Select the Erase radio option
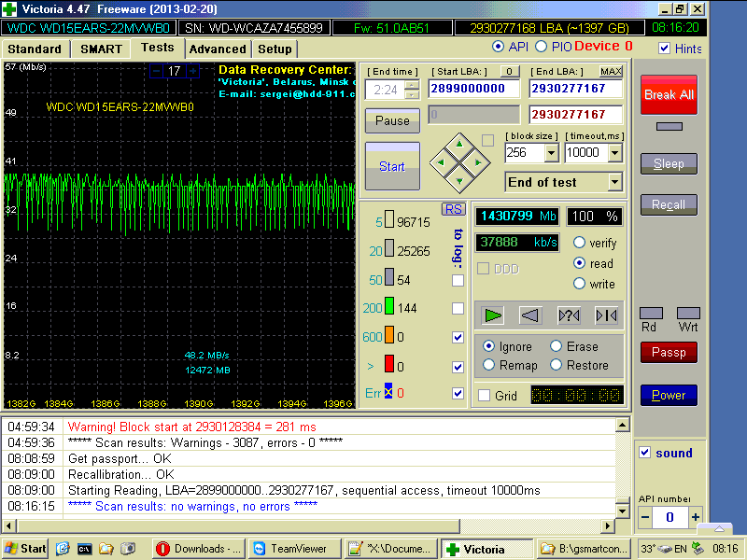 [556, 346]
